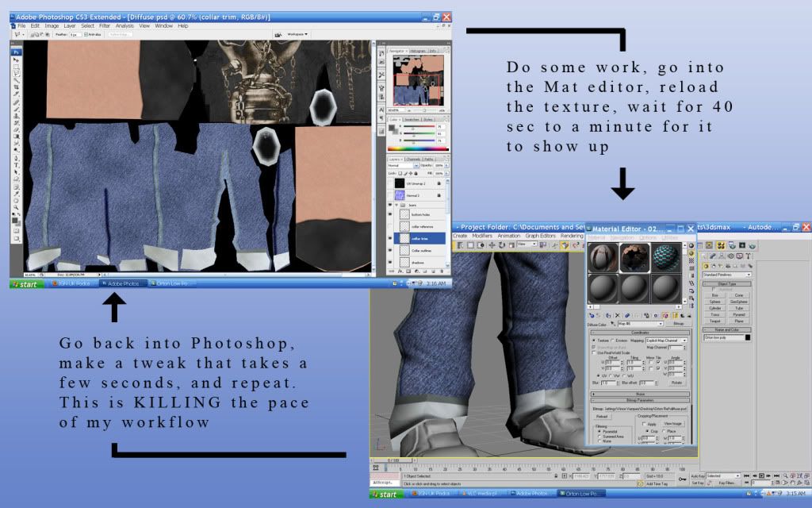The height and width of the screenshot is (508, 812).
Task: Show the collar reference layer
Action: (390, 226)
